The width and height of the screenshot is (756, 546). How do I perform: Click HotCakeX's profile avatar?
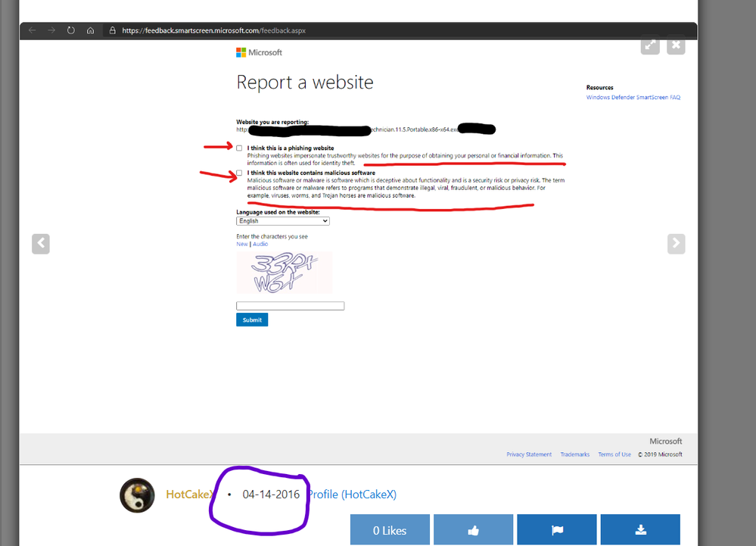[137, 495]
